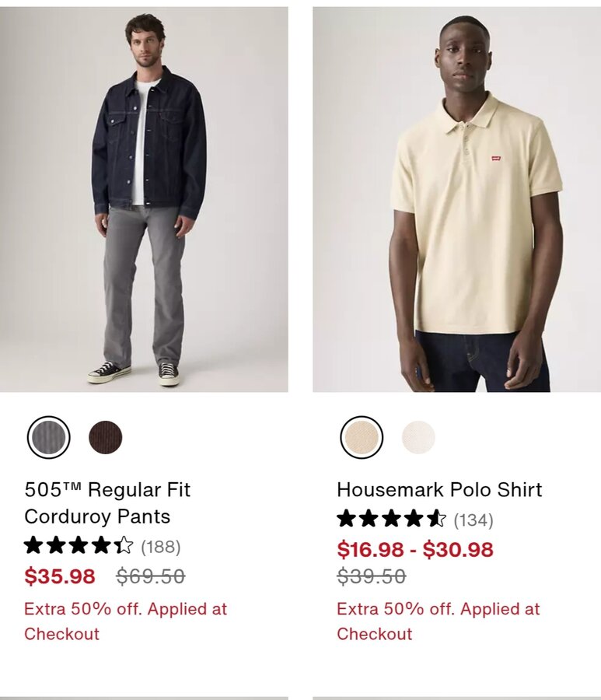Click the crossed-out $39.50 price
This screenshot has width=601, height=700.
coord(372,576)
